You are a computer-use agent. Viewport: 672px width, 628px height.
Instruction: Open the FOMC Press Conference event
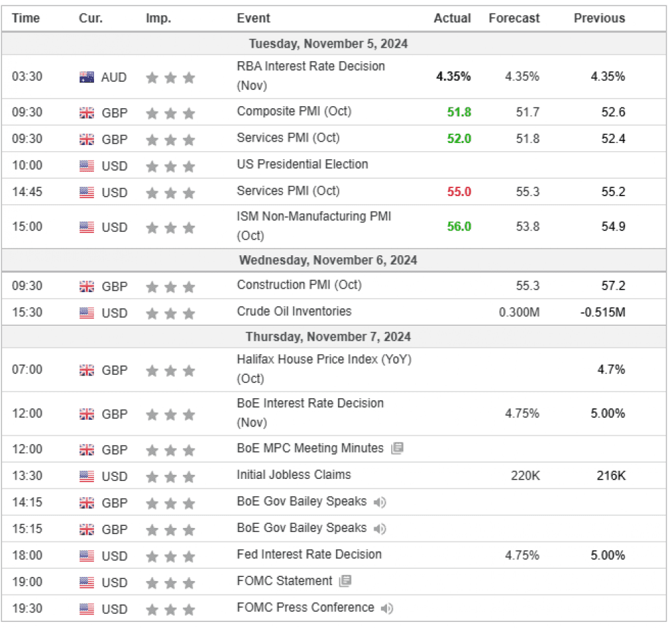305,607
